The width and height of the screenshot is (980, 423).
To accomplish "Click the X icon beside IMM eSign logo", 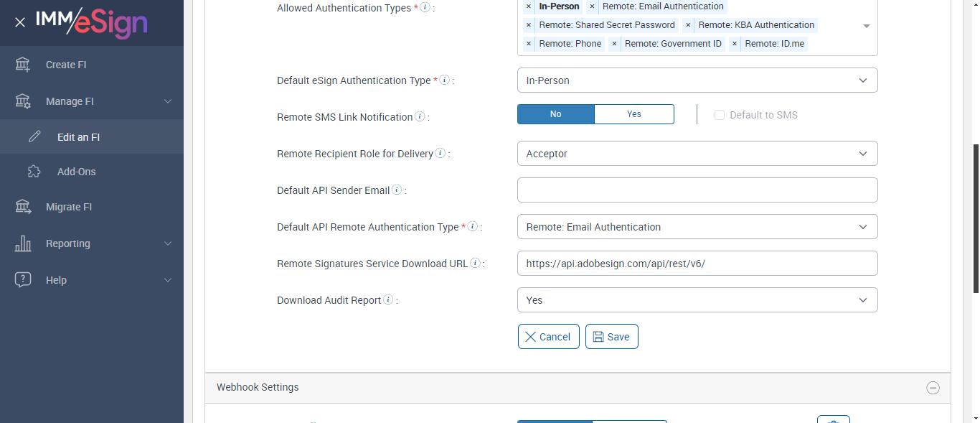I will coord(20,22).
